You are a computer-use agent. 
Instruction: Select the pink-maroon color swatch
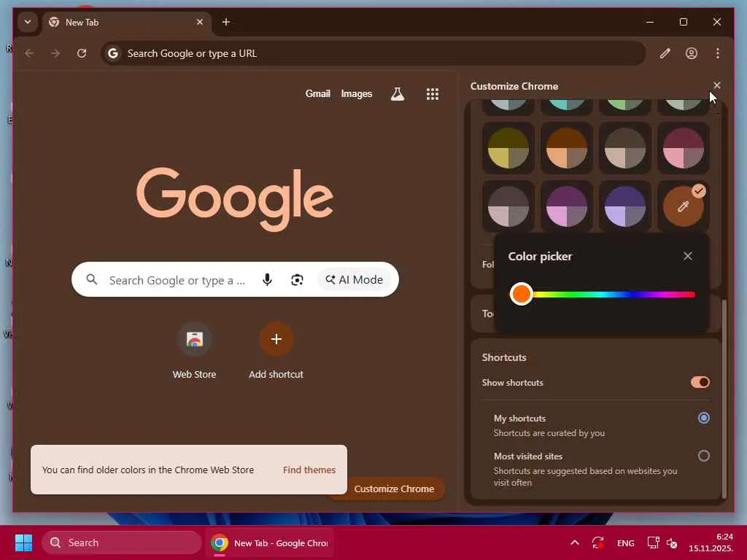tap(683, 148)
